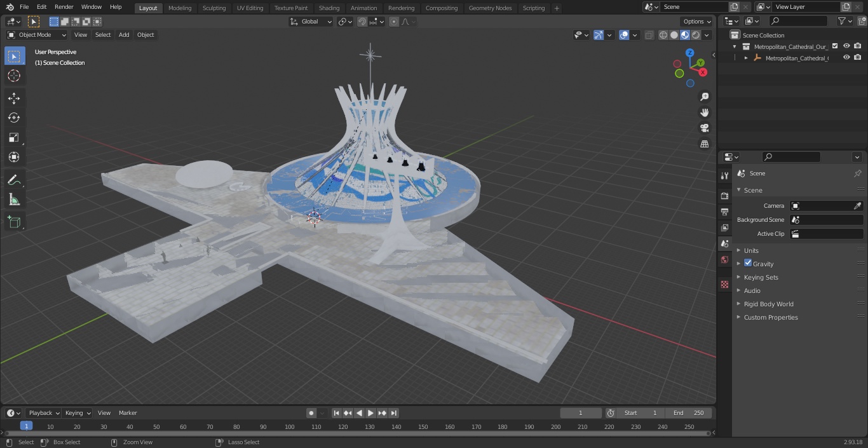Viewport: 868px width, 448px height.
Task: Click the outliner search field
Action: pyautogui.click(x=797, y=21)
